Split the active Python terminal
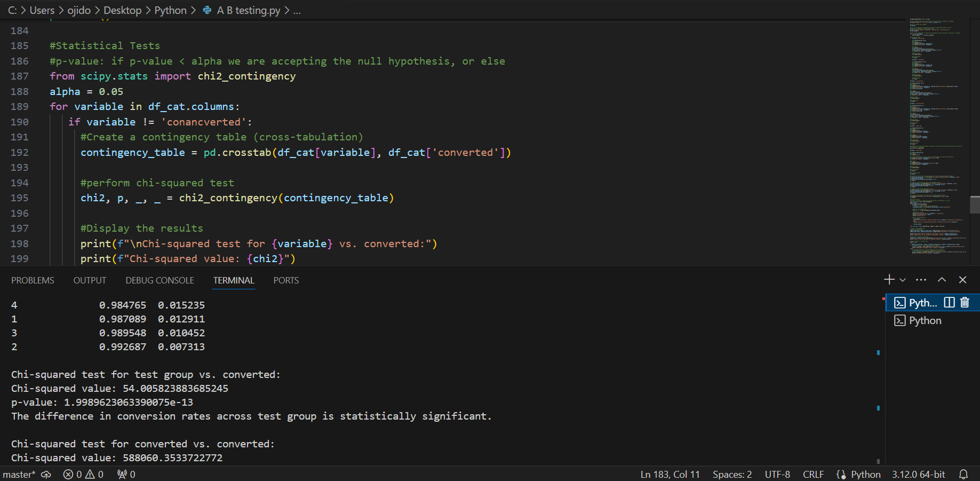Screen dimensions: 980x481 point(949,303)
